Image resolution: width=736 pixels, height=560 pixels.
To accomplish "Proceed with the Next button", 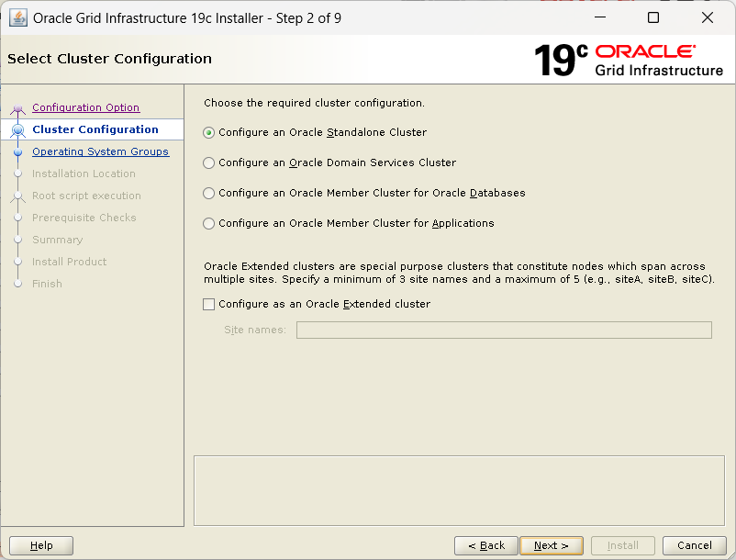I will click(x=552, y=545).
